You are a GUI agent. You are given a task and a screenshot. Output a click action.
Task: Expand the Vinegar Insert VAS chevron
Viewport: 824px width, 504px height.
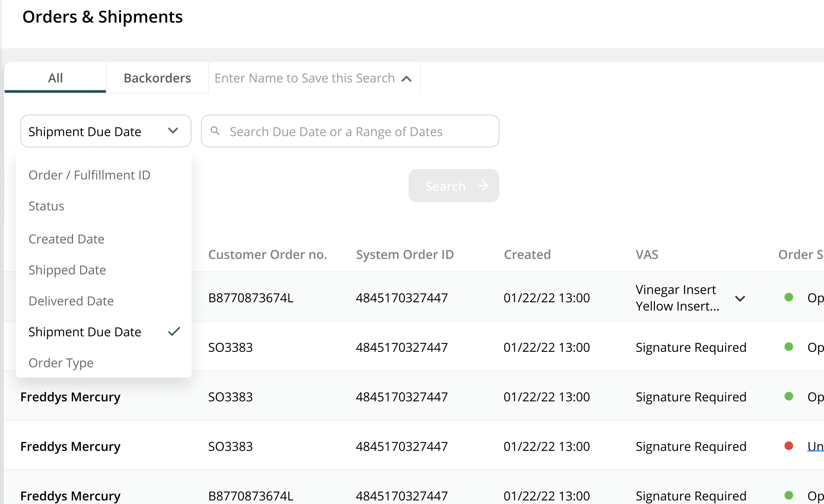(x=740, y=298)
